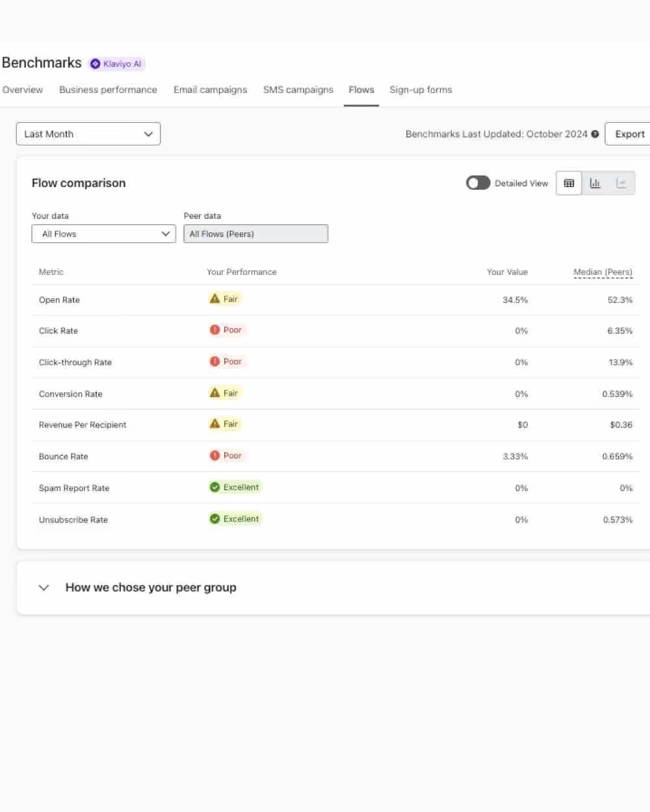Viewport: 650px width, 812px height.
Task: Click the Flow comparison heading
Action: click(79, 183)
